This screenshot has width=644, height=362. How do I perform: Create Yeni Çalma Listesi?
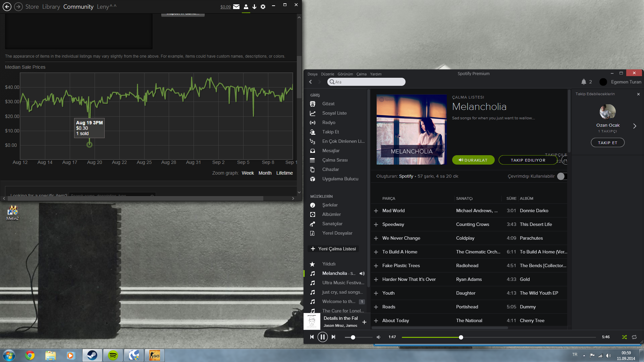click(333, 249)
